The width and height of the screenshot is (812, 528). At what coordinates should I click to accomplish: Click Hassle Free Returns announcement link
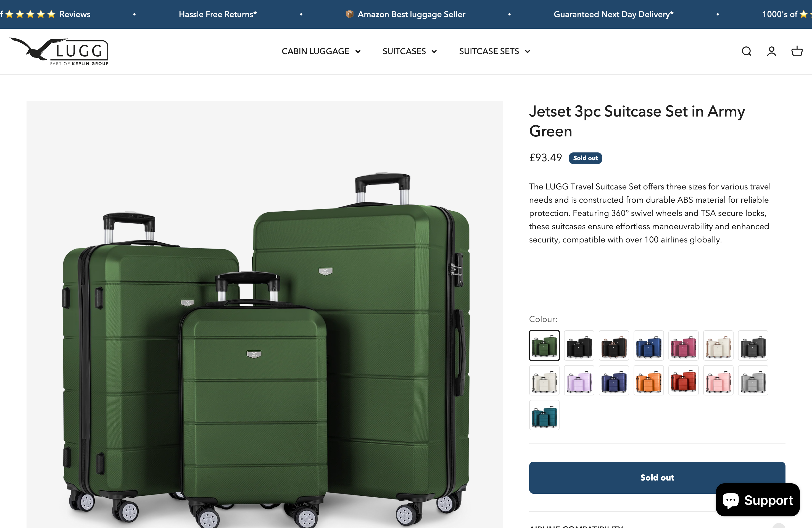(218, 14)
